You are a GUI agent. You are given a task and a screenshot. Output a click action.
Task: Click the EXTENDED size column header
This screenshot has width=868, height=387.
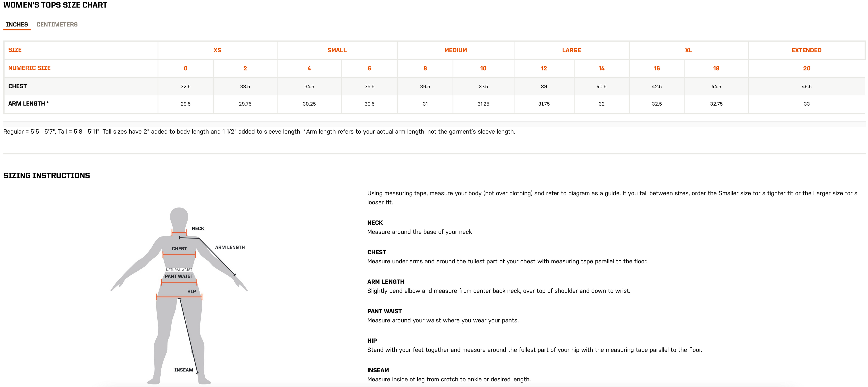[806, 50]
